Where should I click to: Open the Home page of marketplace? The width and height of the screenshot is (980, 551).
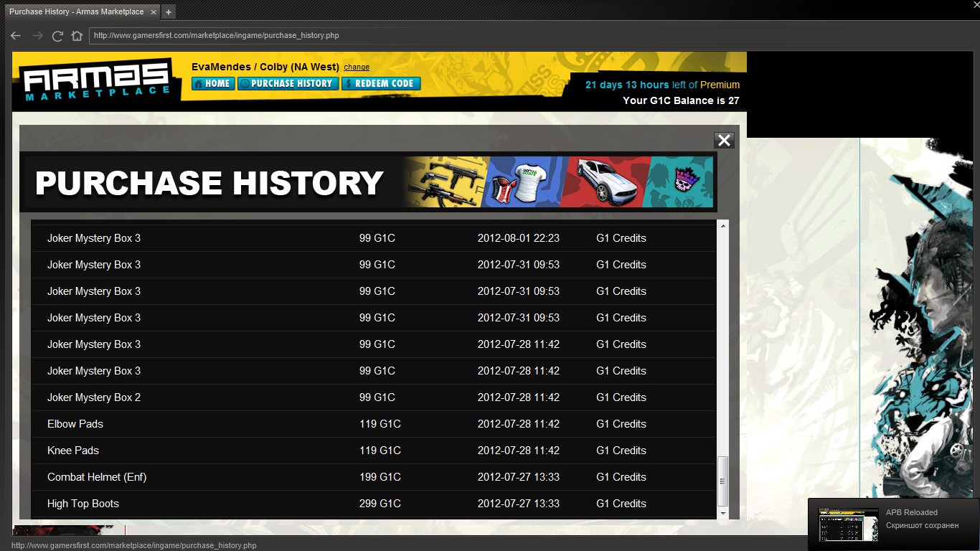(213, 84)
